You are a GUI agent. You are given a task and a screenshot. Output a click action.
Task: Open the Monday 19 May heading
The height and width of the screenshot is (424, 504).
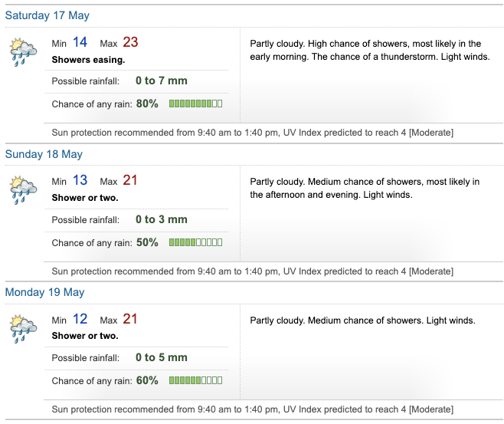point(44,292)
